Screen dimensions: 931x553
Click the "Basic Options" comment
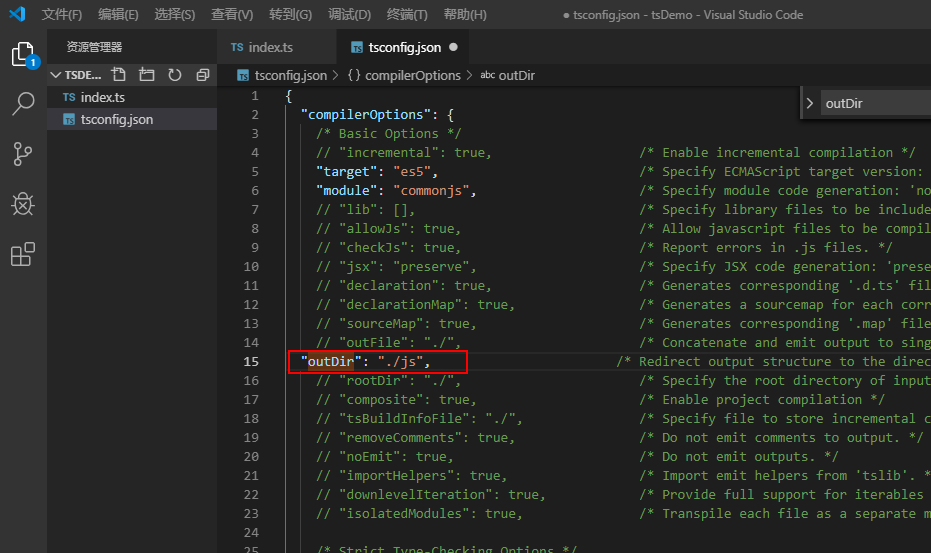pos(388,134)
